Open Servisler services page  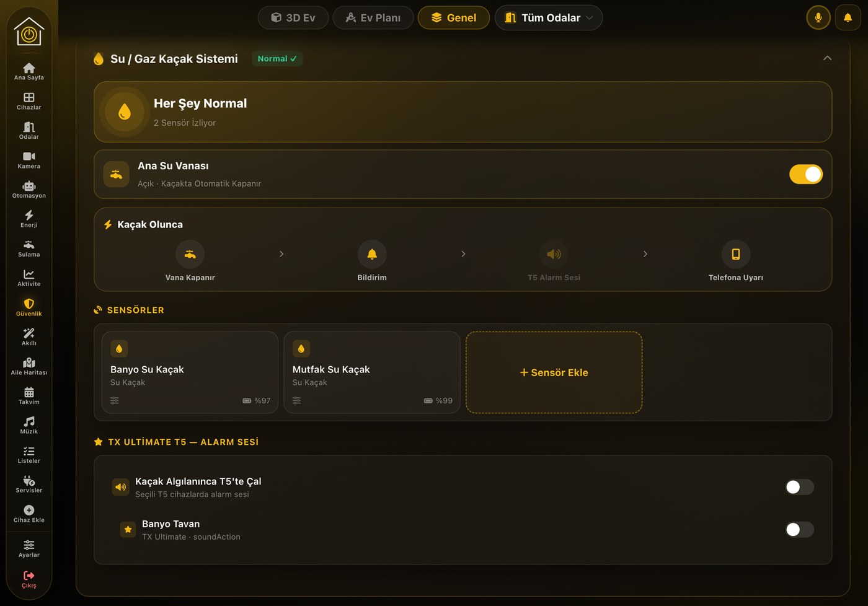[29, 484]
